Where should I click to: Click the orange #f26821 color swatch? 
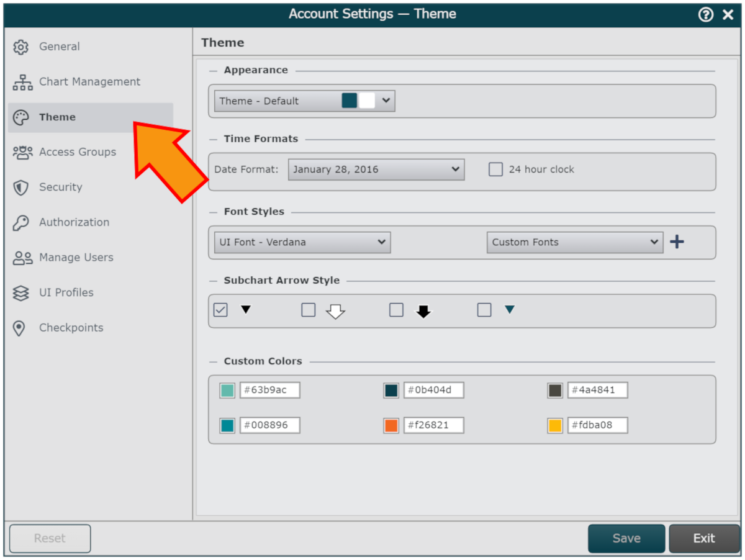click(x=391, y=425)
